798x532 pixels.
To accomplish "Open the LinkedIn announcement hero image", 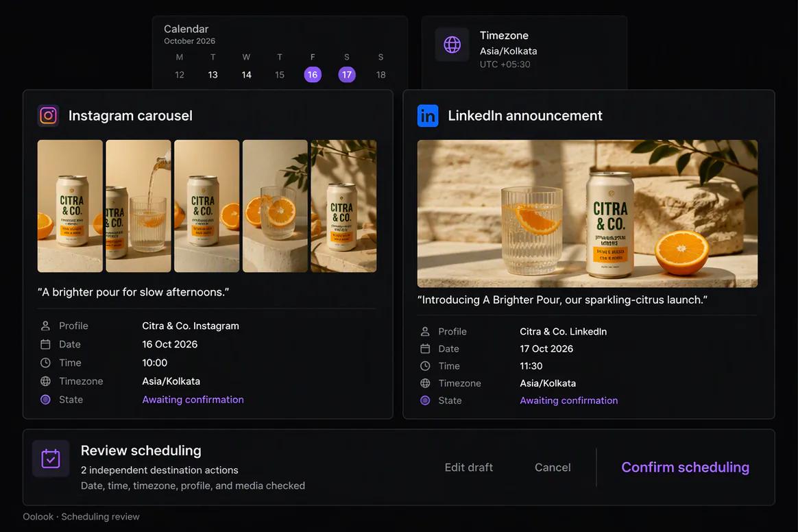I will tap(588, 214).
